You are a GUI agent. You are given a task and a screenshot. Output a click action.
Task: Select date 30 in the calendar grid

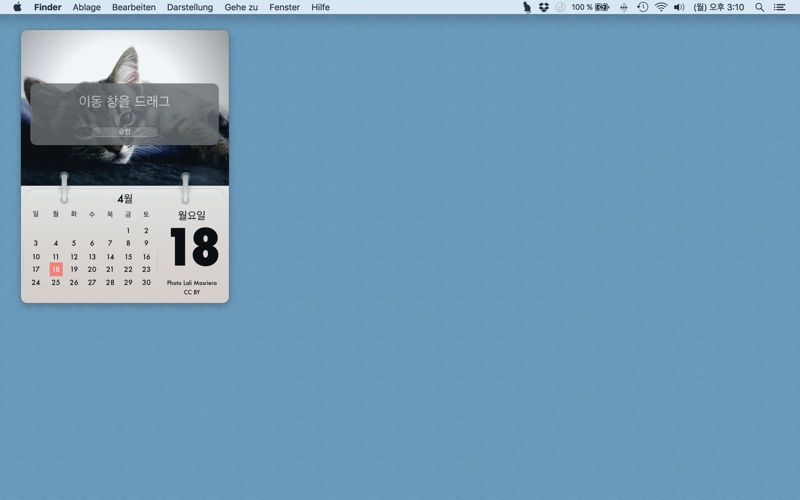146,282
